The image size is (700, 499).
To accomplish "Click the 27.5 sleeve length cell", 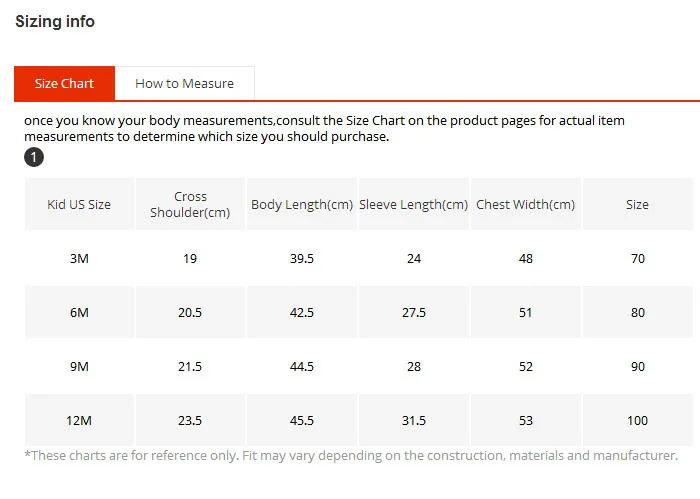I will (414, 312).
